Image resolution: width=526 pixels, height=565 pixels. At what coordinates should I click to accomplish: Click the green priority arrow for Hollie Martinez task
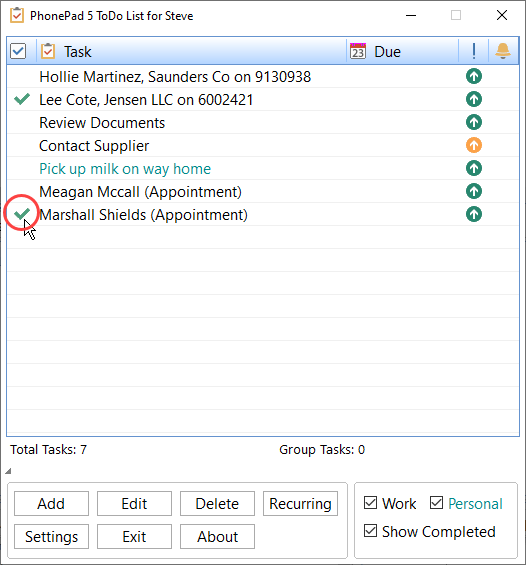click(x=474, y=76)
